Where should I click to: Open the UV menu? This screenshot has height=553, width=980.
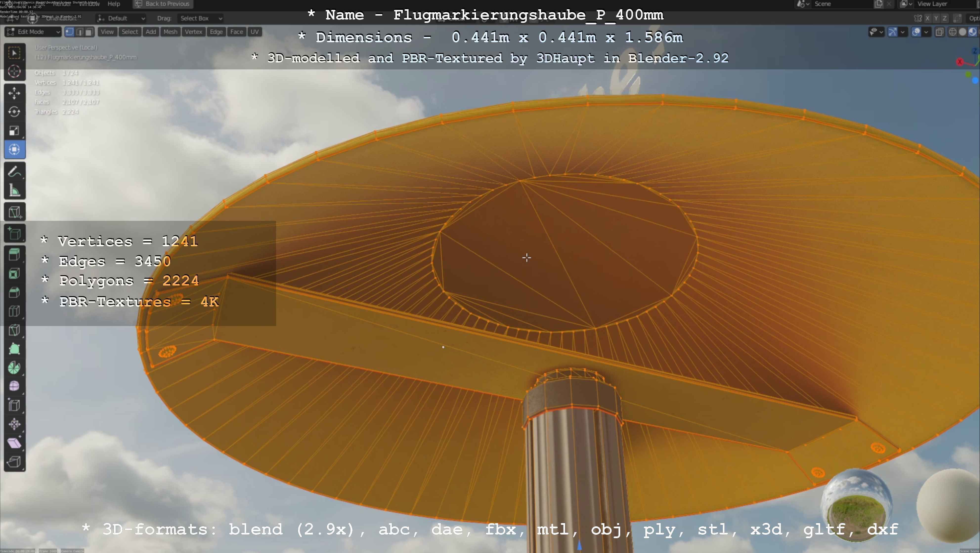pos(255,32)
